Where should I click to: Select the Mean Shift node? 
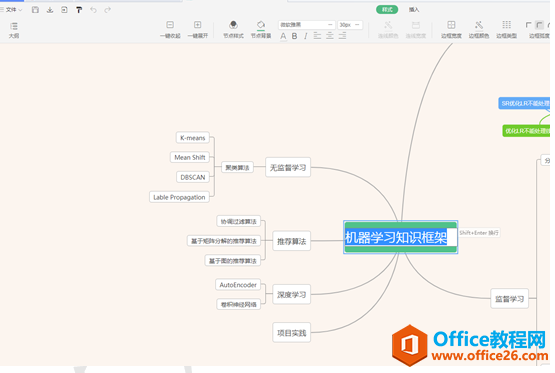(190, 157)
